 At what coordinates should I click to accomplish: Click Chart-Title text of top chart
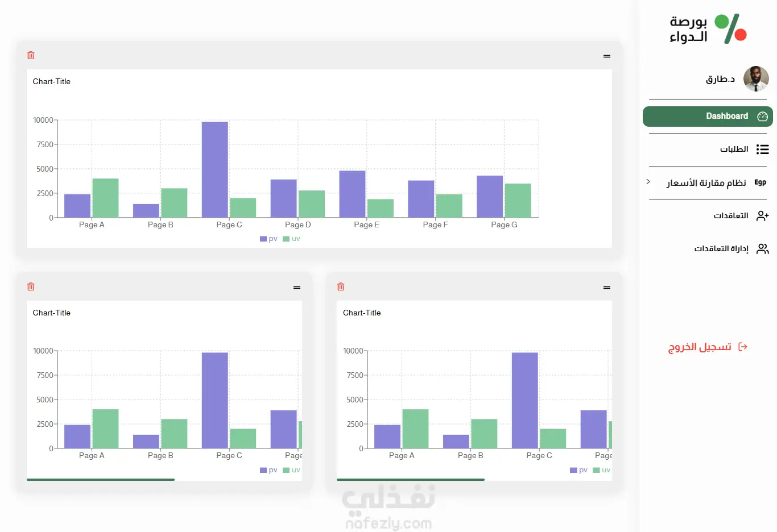(52, 81)
